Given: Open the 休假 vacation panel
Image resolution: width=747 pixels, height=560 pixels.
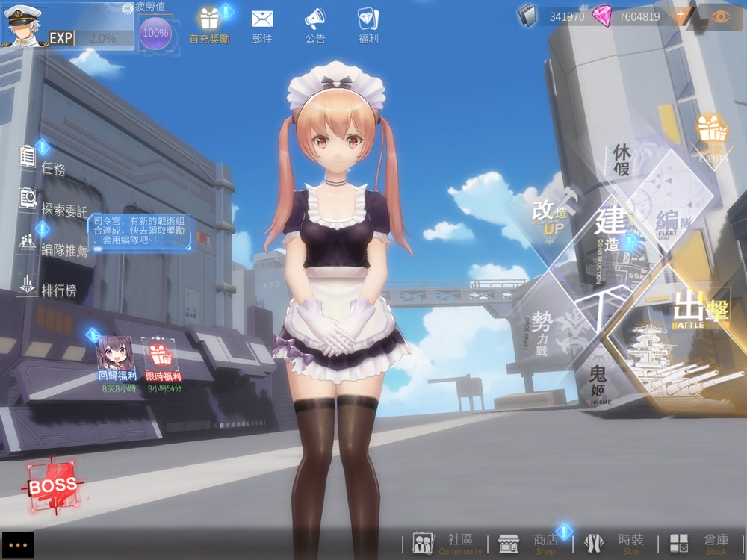Looking at the screenshot, I should (x=622, y=160).
